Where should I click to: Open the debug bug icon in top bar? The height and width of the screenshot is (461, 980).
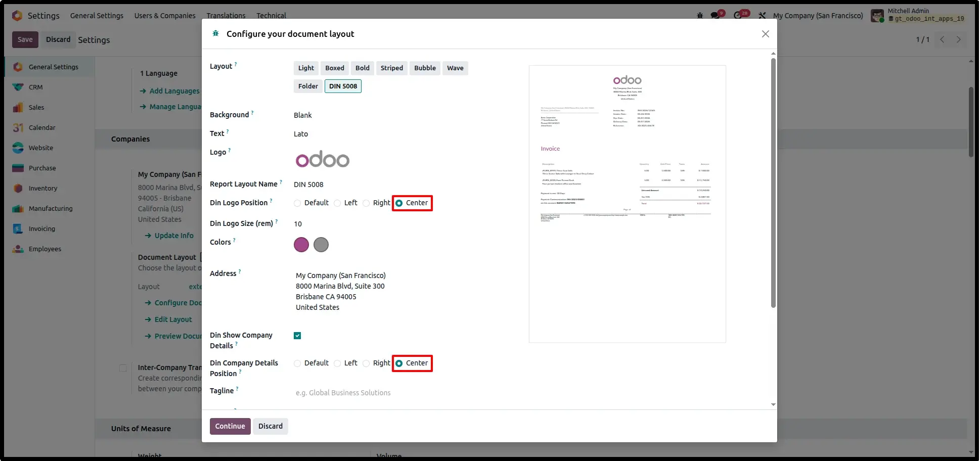click(x=700, y=16)
